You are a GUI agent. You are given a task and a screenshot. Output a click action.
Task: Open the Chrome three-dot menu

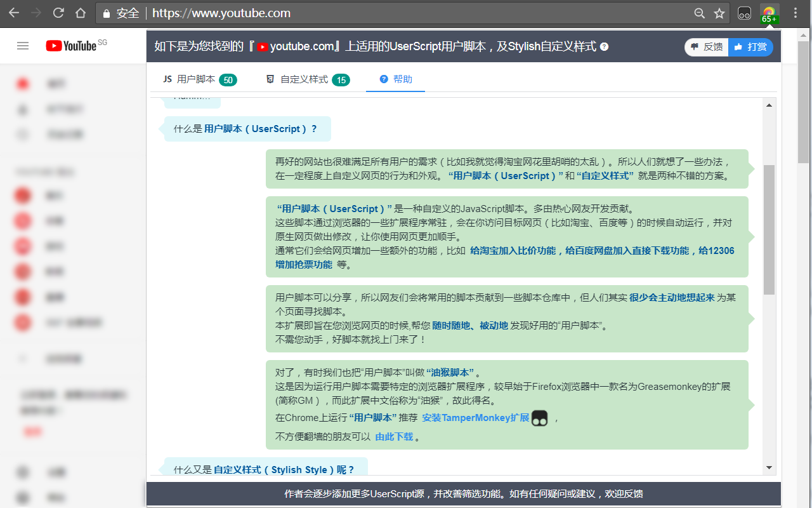coord(796,13)
